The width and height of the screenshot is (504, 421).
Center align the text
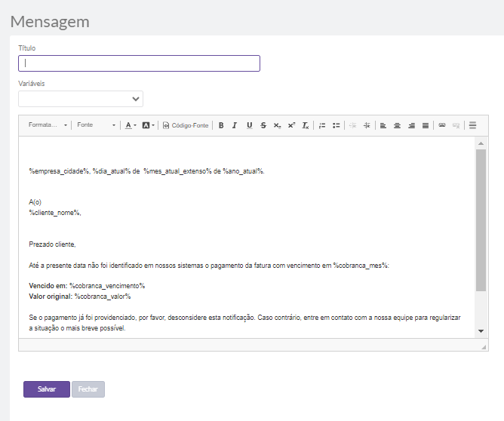(x=397, y=125)
